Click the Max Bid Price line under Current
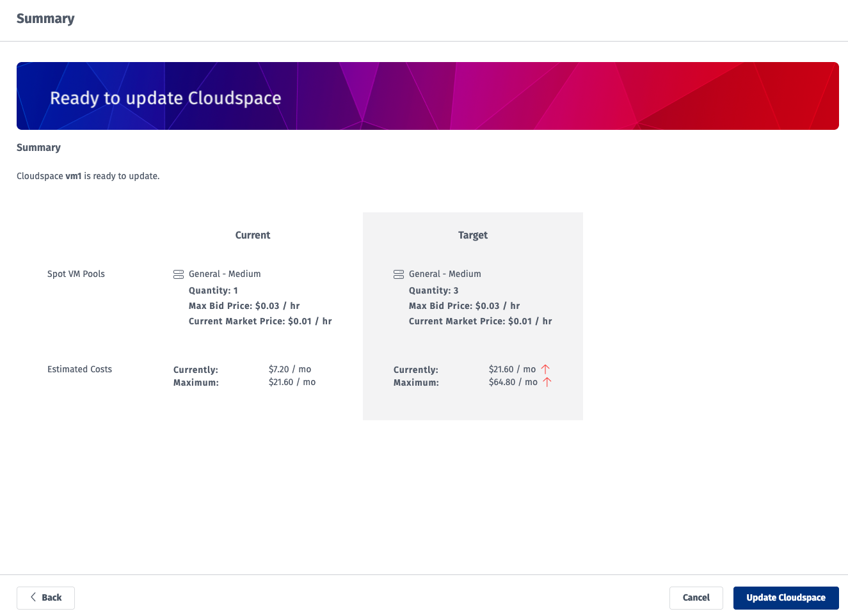Image resolution: width=848 pixels, height=616 pixels. point(244,305)
